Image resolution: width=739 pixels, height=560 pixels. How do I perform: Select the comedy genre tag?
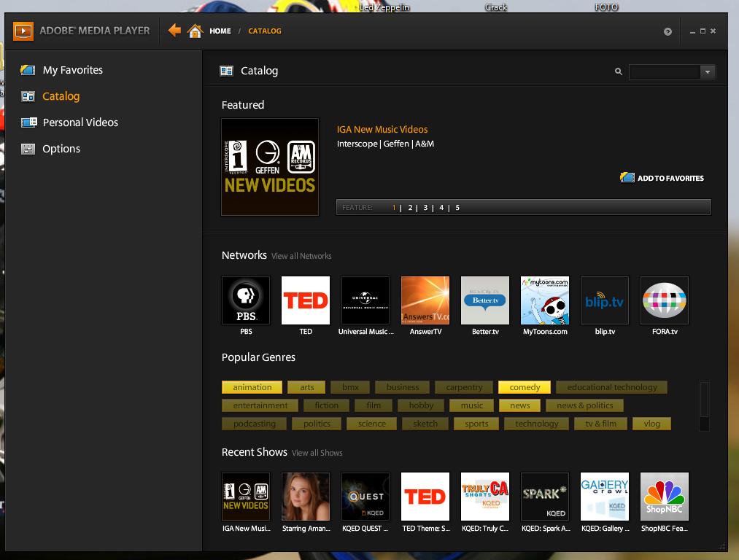(525, 387)
